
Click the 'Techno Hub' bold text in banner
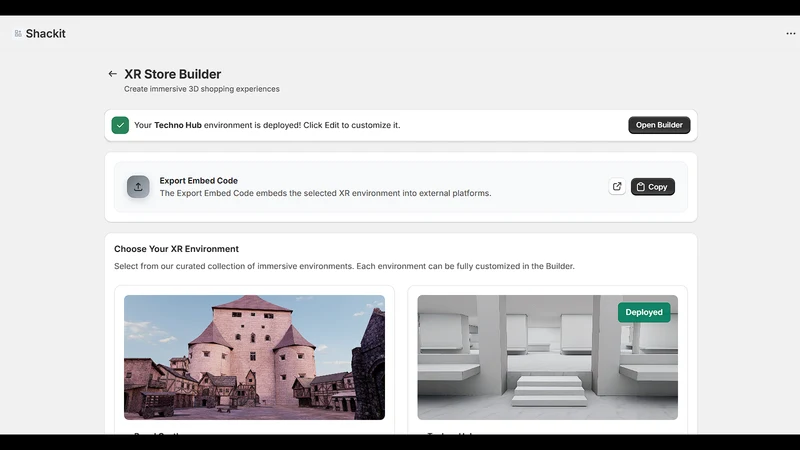click(178, 125)
